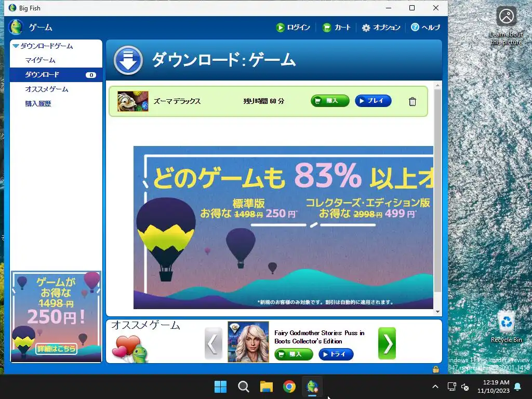Viewport: 532px width, 399px height.
Task: Click the ズーマ デラックス game title
Action: click(177, 101)
